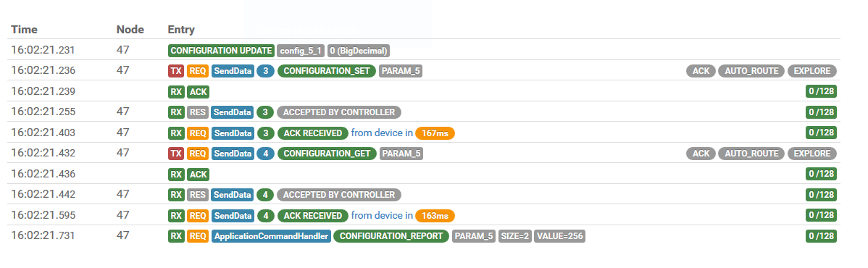This screenshot has width=868, height=268.
Task: Click the 0/128 counter on last row
Action: pyautogui.click(x=821, y=236)
